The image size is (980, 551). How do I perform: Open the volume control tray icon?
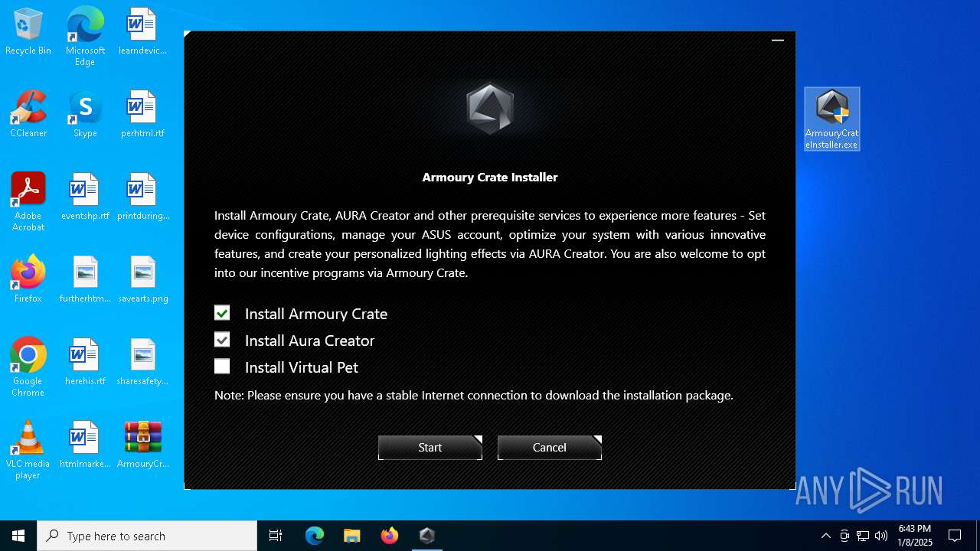[881, 536]
